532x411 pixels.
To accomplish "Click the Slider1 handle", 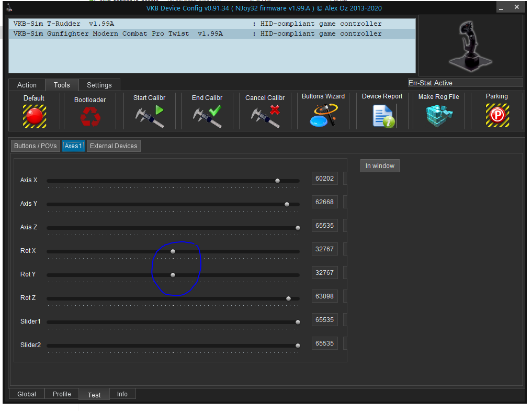I will 298,322.
